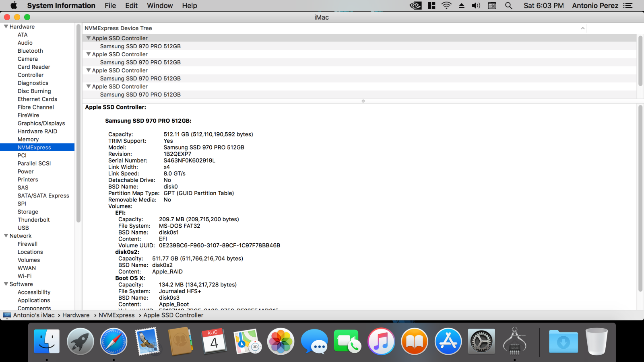Launch Launchpad rocket icon in Dock
This screenshot has width=644, height=362.
tap(80, 341)
